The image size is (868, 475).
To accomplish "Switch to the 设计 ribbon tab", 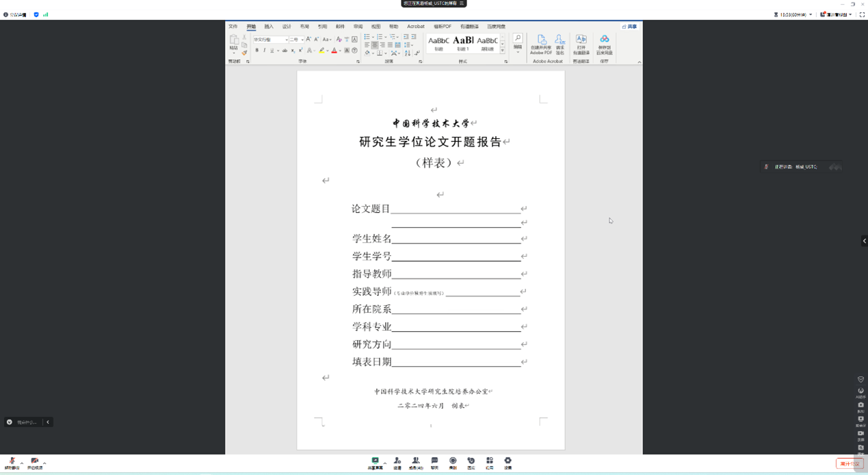I will 287,27.
